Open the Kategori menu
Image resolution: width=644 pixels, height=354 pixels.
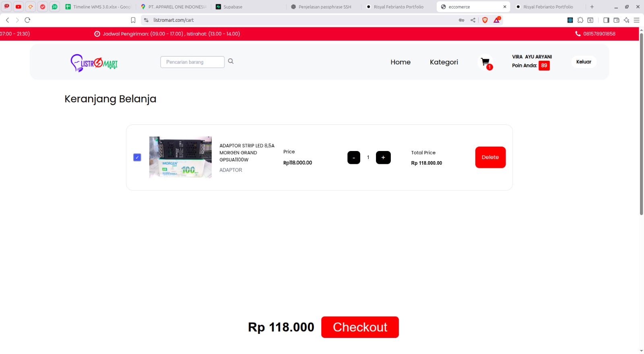[x=444, y=62]
